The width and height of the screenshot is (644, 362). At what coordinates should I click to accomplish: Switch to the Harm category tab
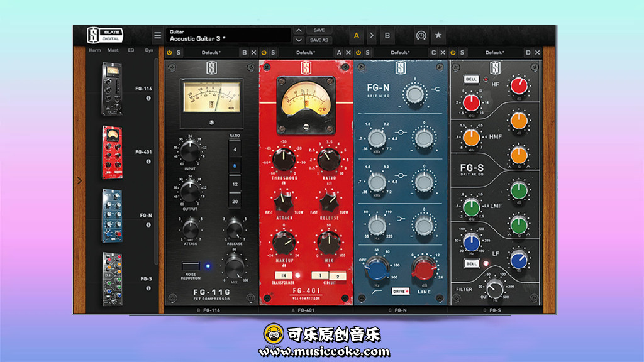pos(95,50)
